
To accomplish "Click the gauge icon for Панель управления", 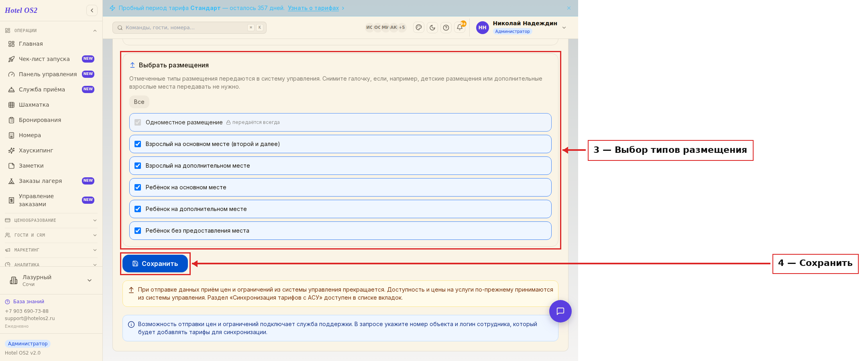I will click(x=12, y=74).
